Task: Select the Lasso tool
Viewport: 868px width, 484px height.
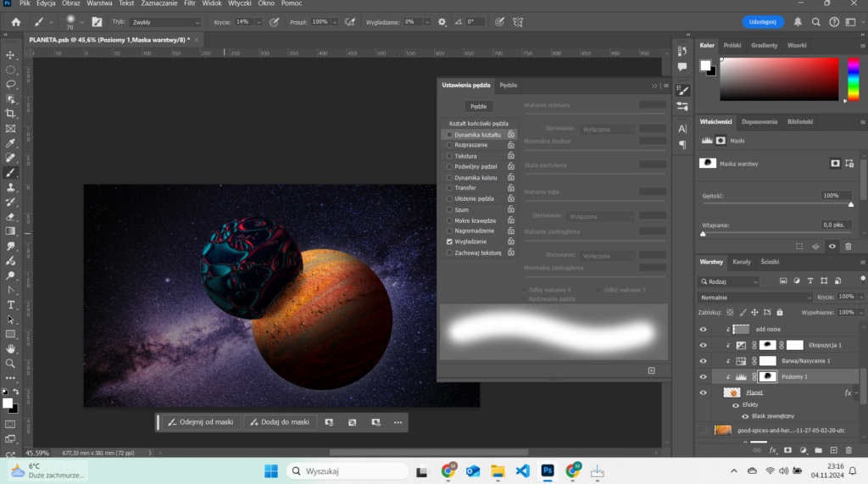Action: point(10,84)
